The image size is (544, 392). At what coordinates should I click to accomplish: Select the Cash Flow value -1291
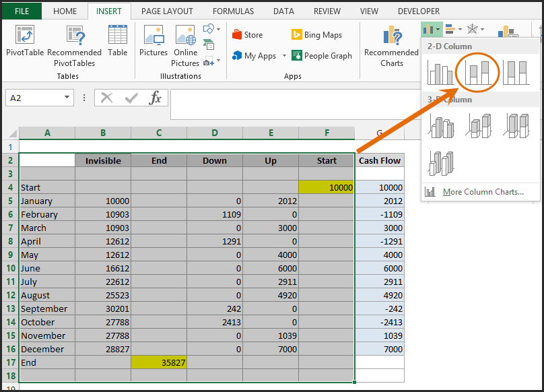(380, 241)
